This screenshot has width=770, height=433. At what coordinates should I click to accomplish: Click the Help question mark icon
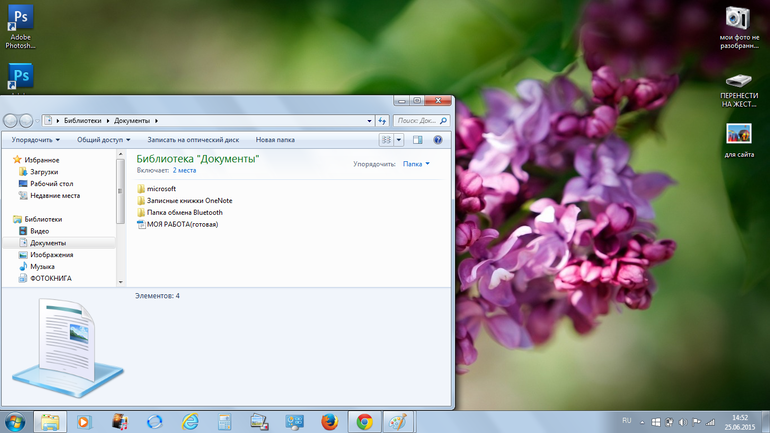coord(437,140)
